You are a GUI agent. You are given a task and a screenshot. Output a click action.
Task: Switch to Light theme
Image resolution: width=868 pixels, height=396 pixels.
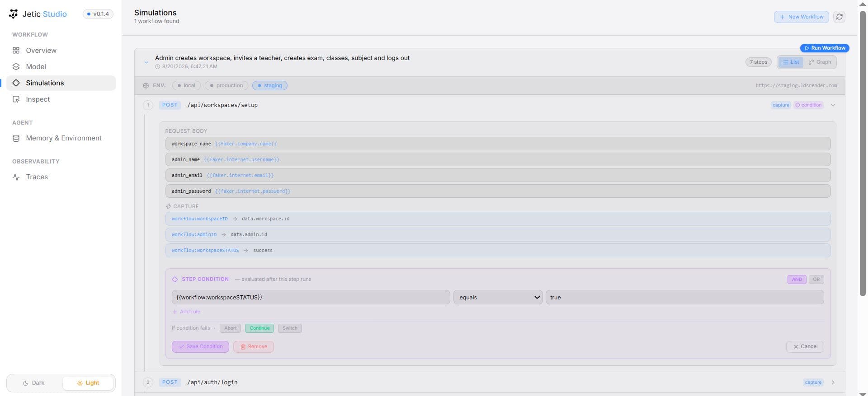(88, 383)
